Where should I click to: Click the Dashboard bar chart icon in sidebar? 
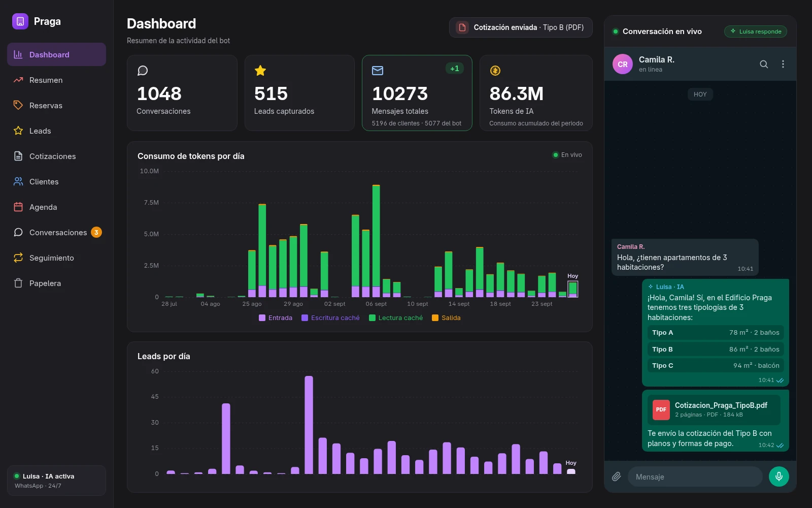(18, 54)
